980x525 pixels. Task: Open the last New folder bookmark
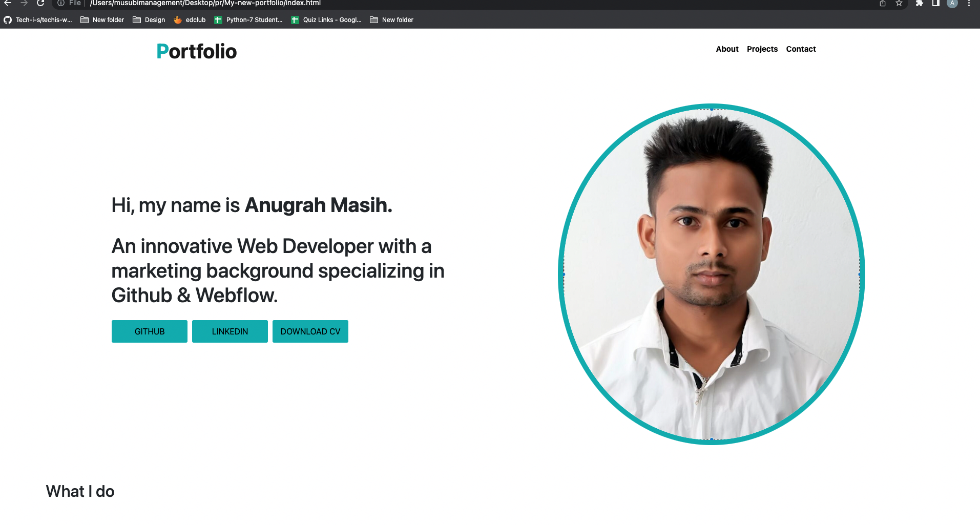392,20
